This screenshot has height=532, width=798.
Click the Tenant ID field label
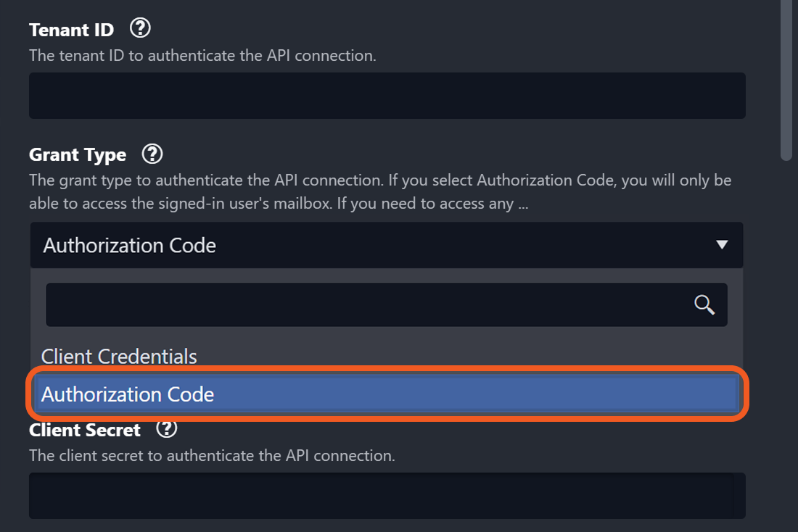[71, 30]
